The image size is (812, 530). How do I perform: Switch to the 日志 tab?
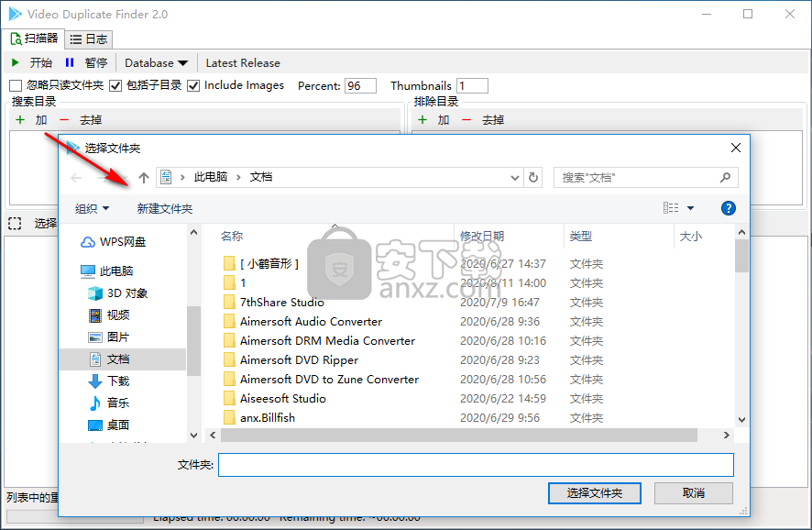(x=90, y=39)
